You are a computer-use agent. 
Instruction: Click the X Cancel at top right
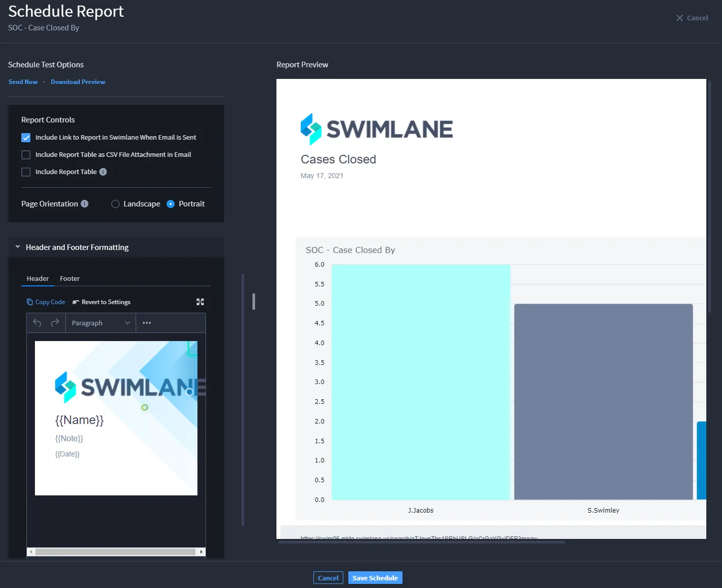click(x=692, y=18)
